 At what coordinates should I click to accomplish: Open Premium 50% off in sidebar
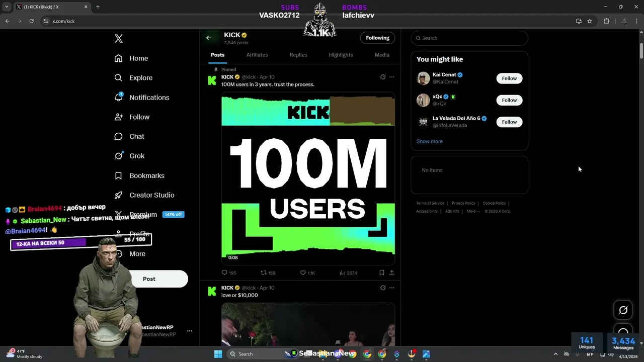[x=149, y=215]
